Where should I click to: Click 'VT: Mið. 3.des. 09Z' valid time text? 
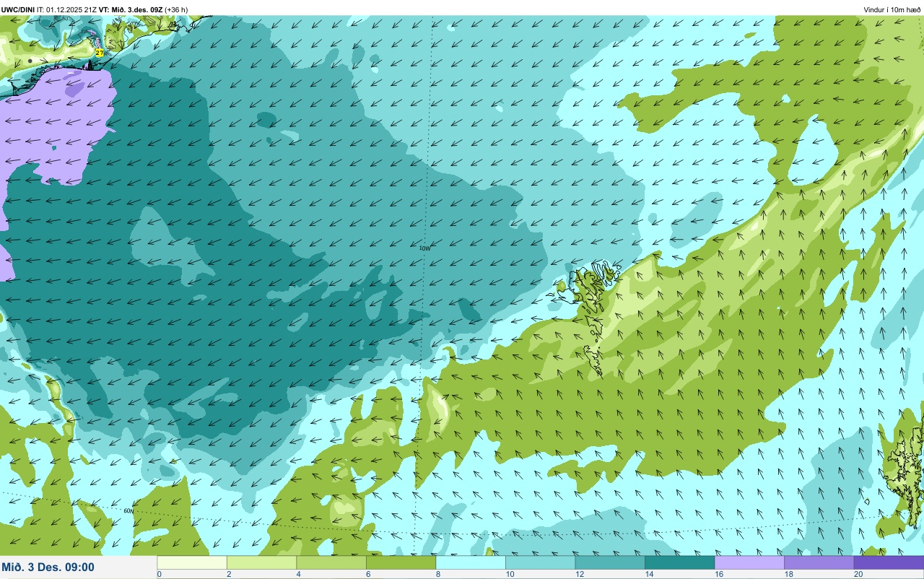coord(131,9)
